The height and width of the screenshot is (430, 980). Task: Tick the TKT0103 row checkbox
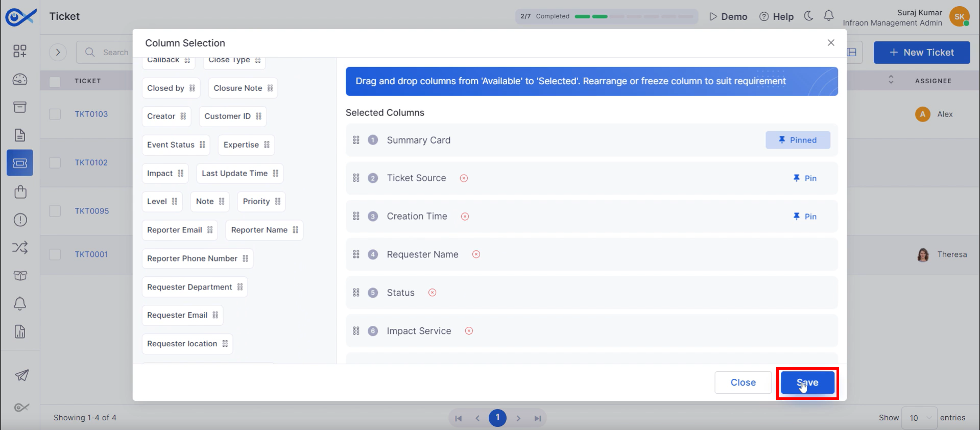55,114
